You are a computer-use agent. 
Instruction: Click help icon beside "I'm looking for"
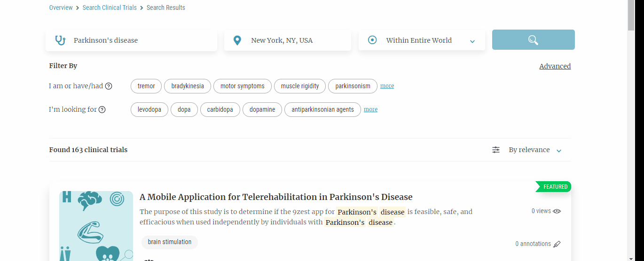[102, 109]
